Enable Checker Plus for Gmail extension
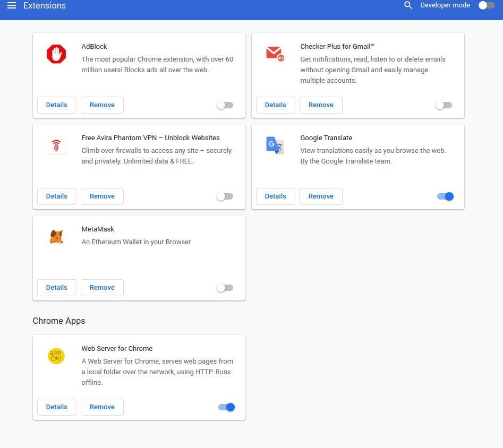The width and height of the screenshot is (503, 448). (x=444, y=105)
